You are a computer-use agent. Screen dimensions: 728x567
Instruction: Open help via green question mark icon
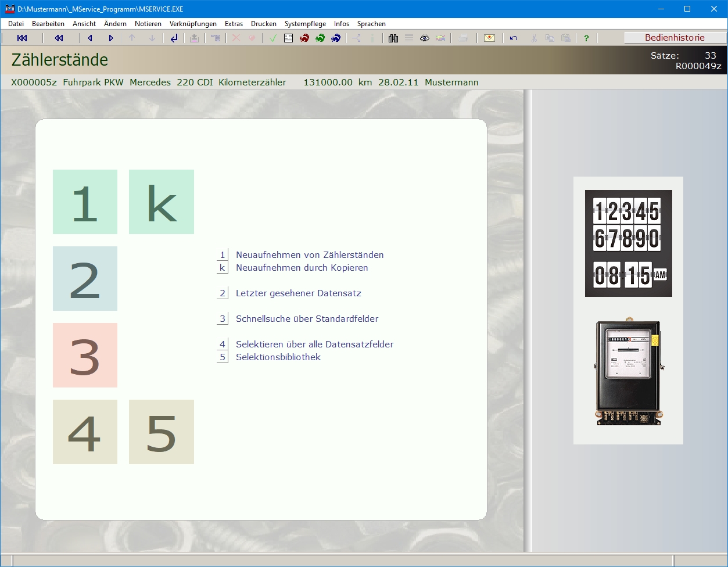click(x=586, y=38)
